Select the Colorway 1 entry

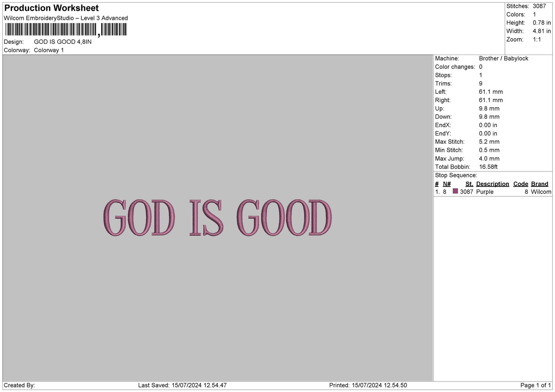[49, 50]
